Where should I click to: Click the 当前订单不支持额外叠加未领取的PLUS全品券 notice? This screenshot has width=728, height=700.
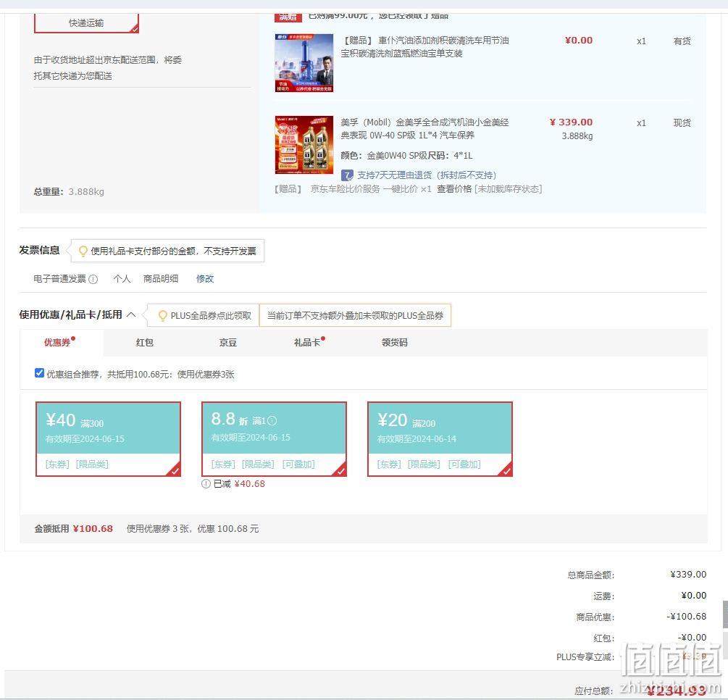(355, 316)
